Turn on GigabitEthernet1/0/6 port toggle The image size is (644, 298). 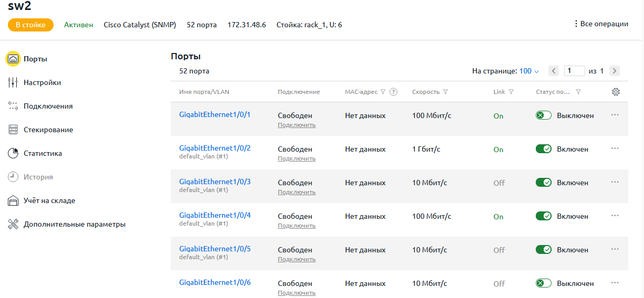click(x=543, y=283)
